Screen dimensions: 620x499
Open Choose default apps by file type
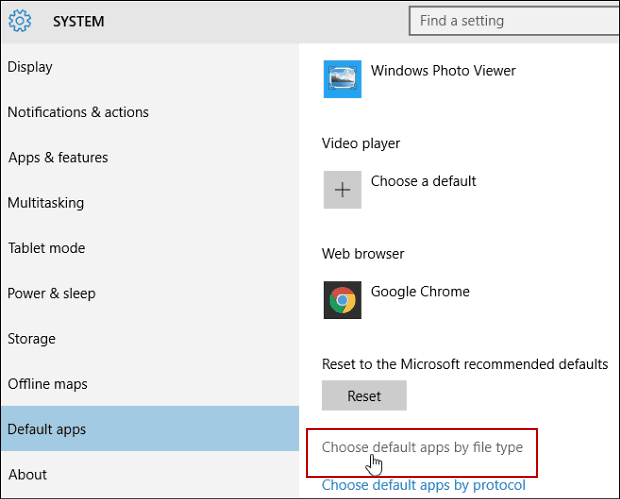pyautogui.click(x=422, y=447)
